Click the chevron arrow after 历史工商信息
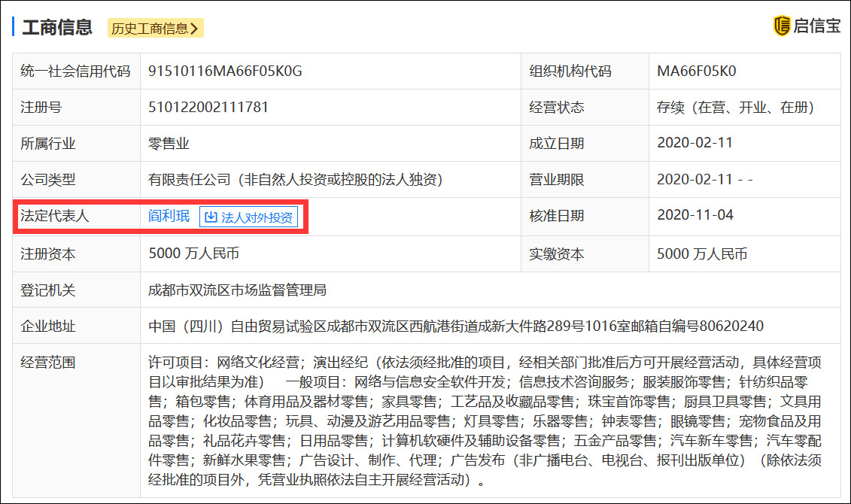 [x=194, y=29]
